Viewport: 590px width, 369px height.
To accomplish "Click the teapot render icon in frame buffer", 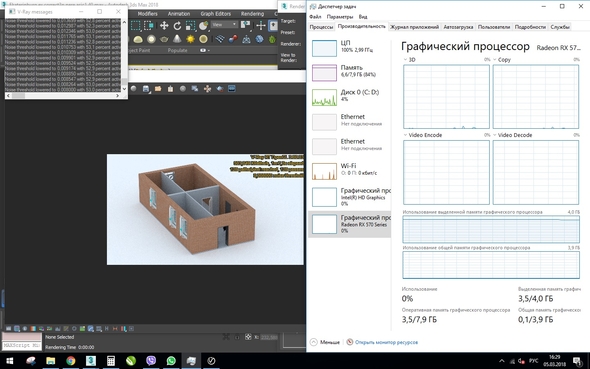I will coord(220,89).
